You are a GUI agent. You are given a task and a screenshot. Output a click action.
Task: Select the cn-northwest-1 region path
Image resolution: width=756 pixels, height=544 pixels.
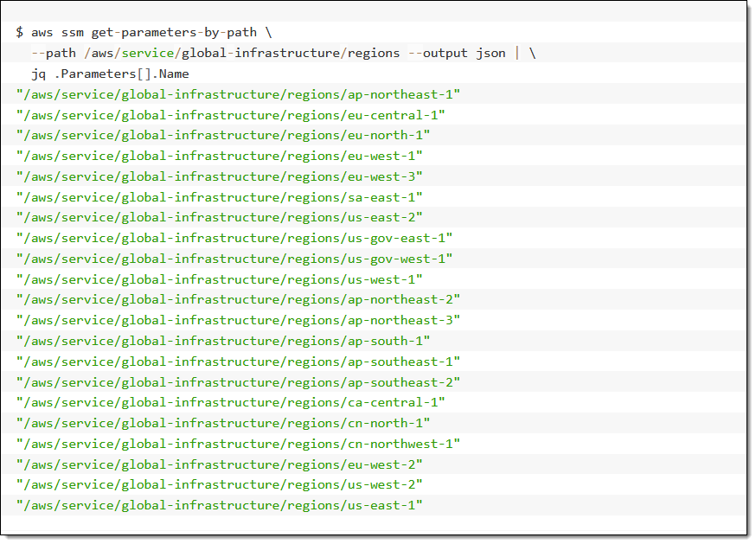238,445
